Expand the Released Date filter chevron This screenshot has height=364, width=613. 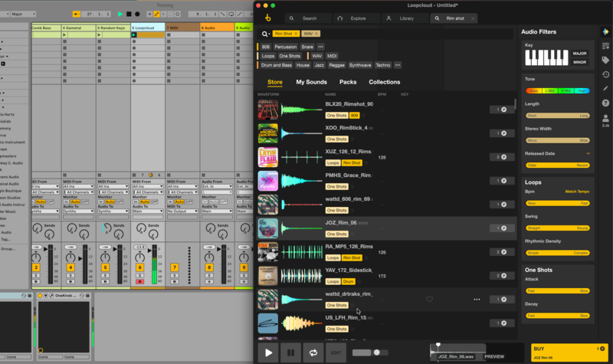588,153
